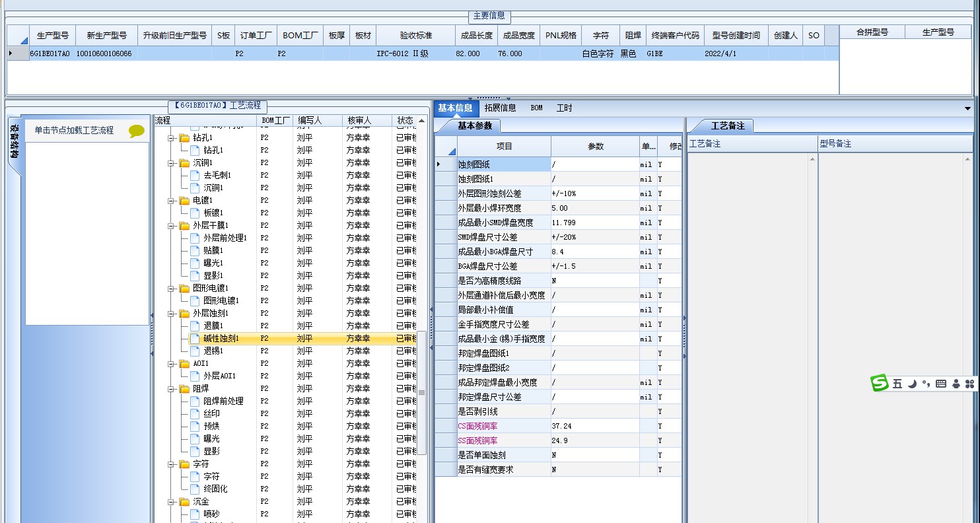The image size is (980, 523).
Task: Collapse the 电镀1 tree node
Action: pos(171,200)
